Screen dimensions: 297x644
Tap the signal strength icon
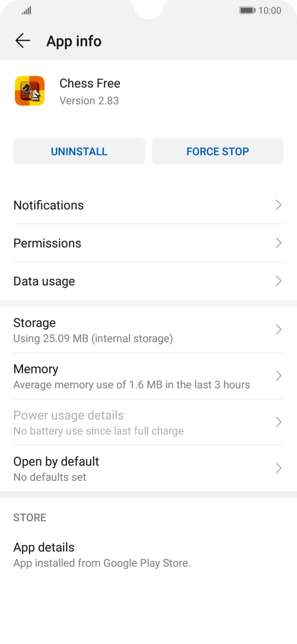[x=27, y=10]
